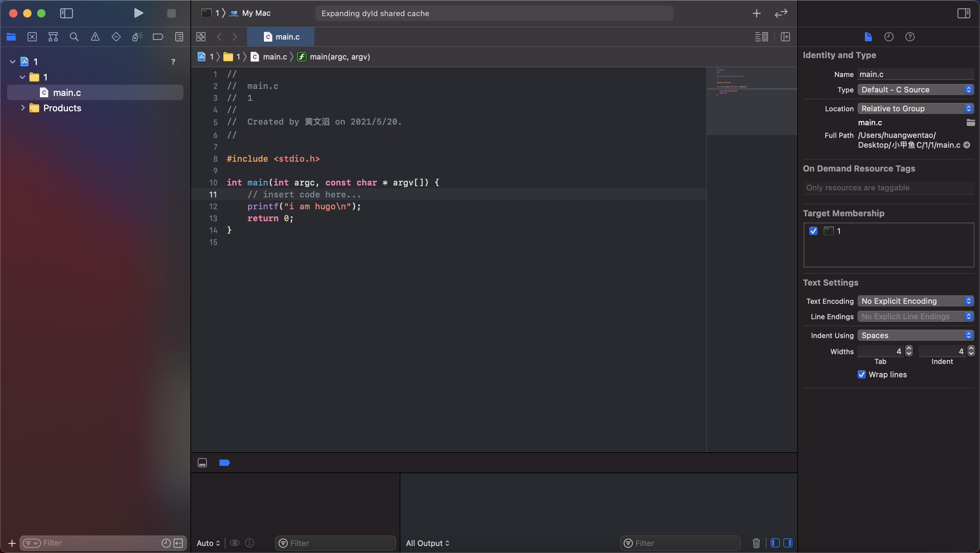Screen dimensions: 980x553
Task: Open the related items grid menu
Action: coord(201,37)
